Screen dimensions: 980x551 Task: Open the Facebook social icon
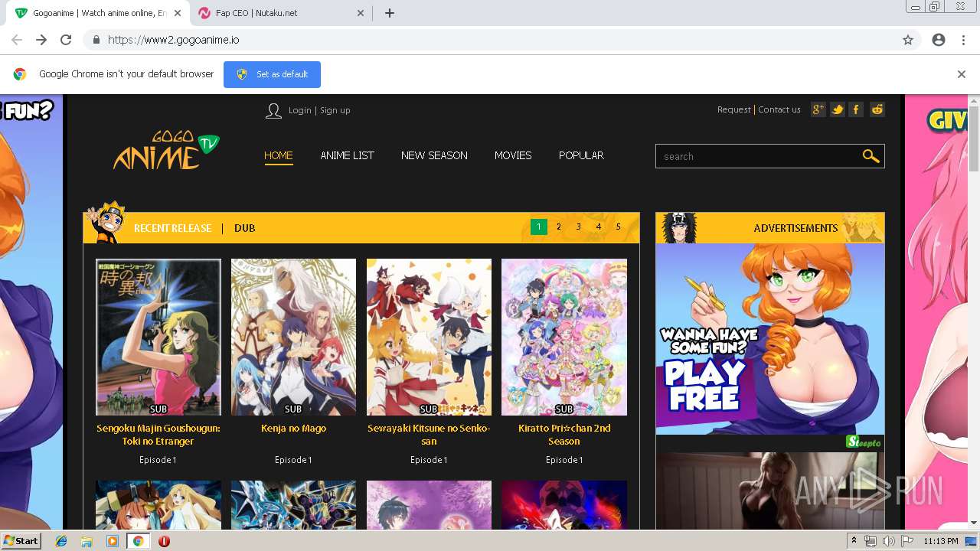(x=857, y=109)
